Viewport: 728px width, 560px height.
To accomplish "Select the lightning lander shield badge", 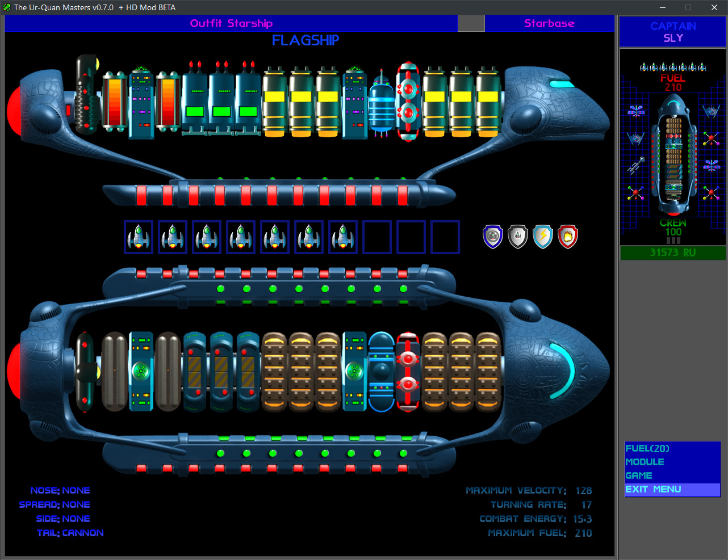I will coord(543,237).
